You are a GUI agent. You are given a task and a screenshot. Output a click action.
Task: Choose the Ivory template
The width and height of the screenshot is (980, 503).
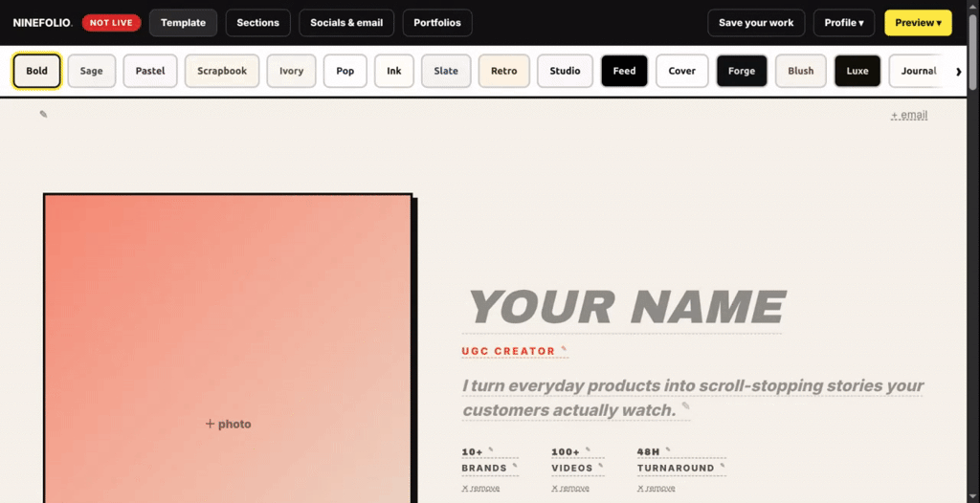[x=291, y=71]
